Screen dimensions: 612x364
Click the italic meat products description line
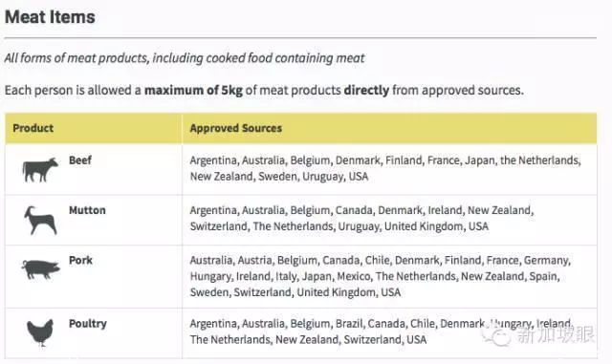click(185, 58)
